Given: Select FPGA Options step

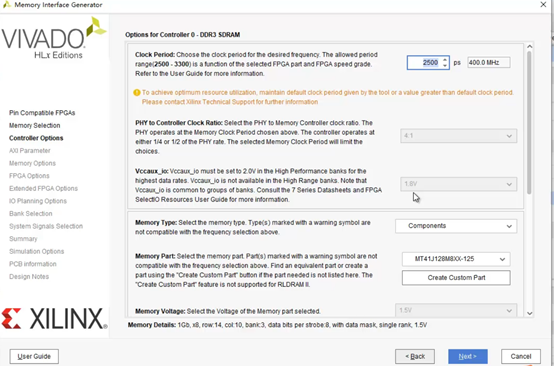Looking at the screenshot, I should (29, 176).
